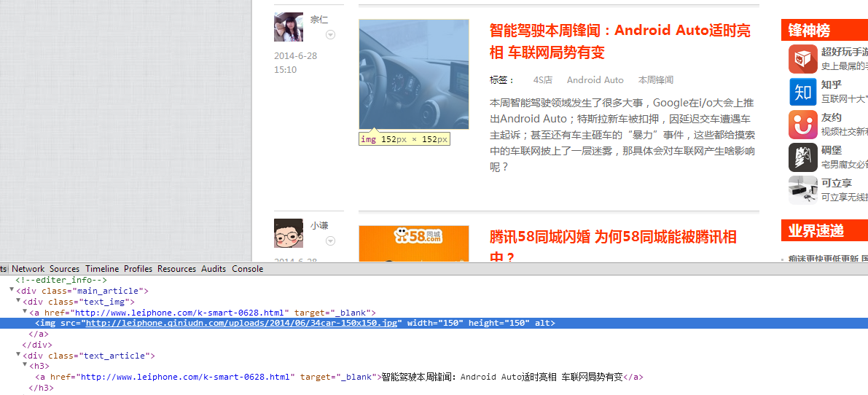Image resolution: width=868 pixels, height=395 pixels.
Task: Click the 碉堡 dark app icon
Action: (x=802, y=157)
